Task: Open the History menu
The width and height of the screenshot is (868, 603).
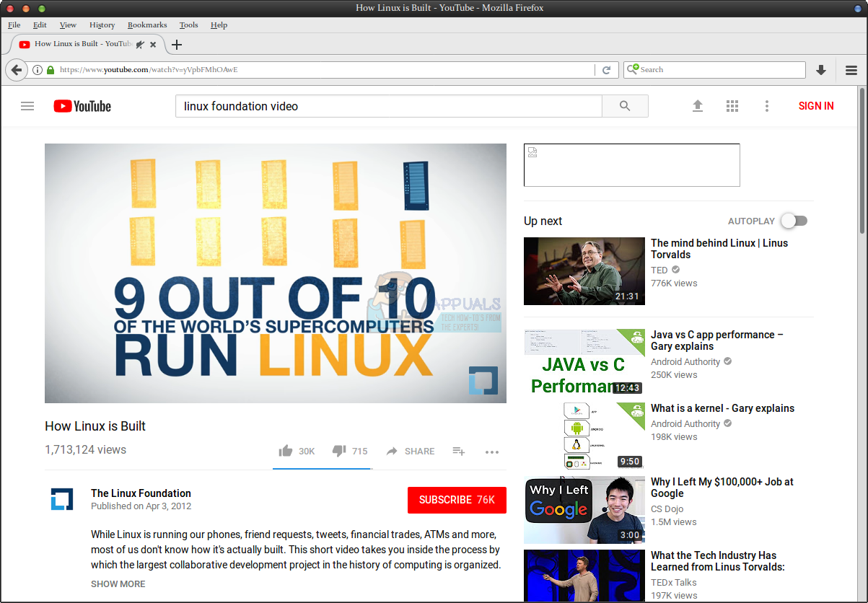Action: (102, 25)
